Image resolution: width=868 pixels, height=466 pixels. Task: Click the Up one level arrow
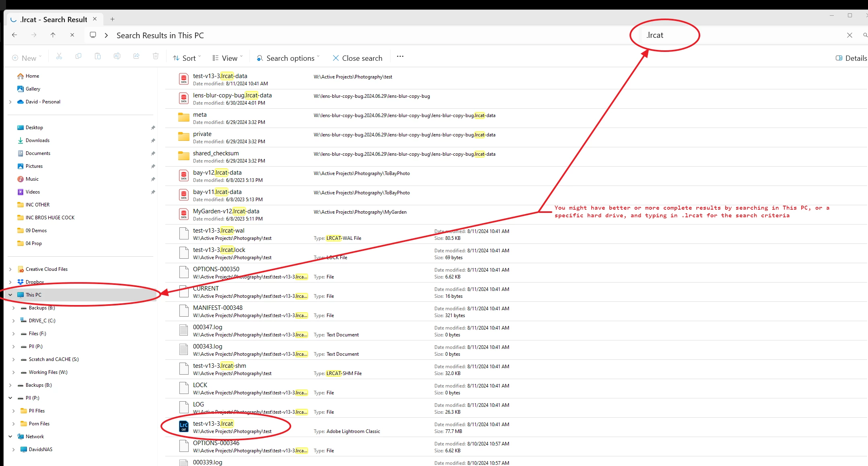point(53,35)
